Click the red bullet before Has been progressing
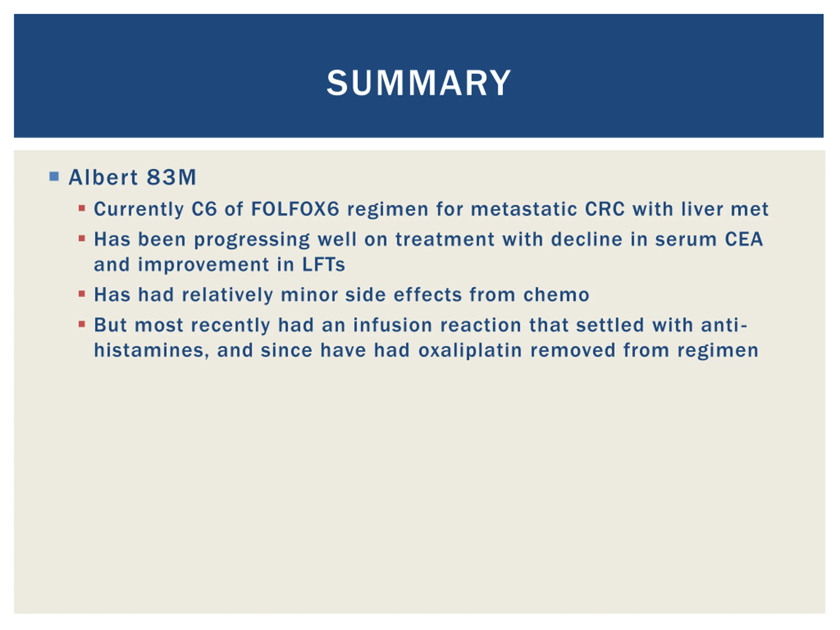The image size is (840, 630). click(82, 239)
